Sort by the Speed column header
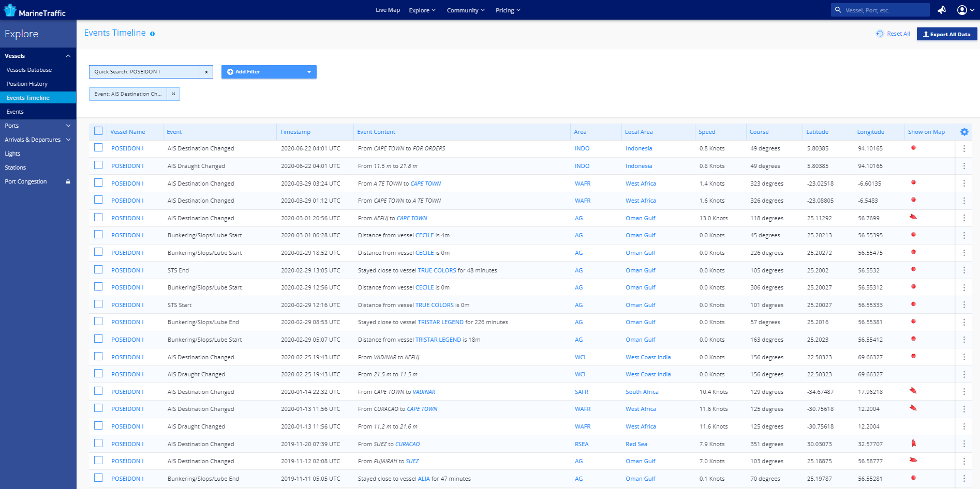This screenshot has width=980, height=489. point(707,132)
